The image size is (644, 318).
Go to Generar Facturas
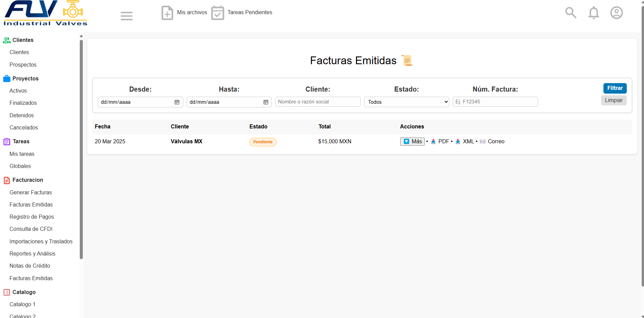coord(31,192)
